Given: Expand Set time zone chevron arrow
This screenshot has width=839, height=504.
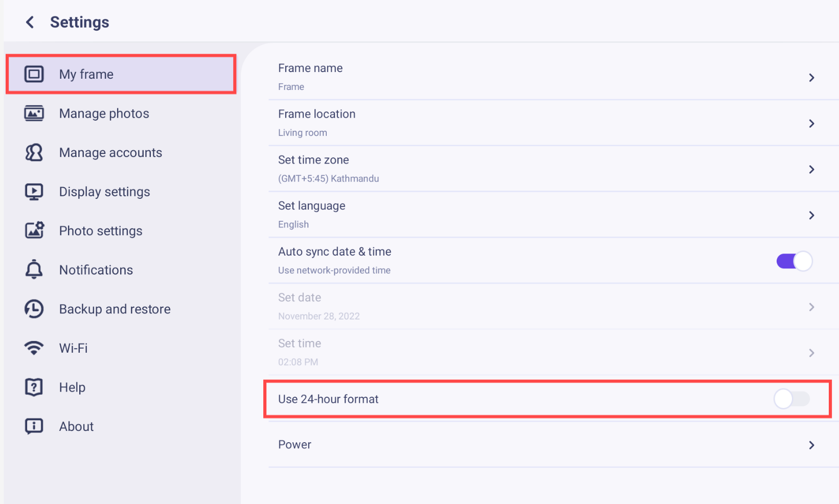Looking at the screenshot, I should (811, 169).
